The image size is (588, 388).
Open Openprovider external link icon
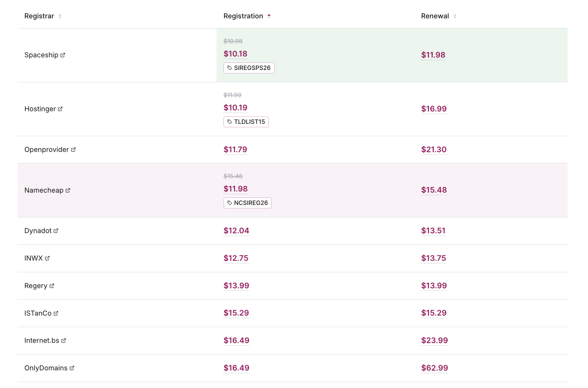pos(73,150)
